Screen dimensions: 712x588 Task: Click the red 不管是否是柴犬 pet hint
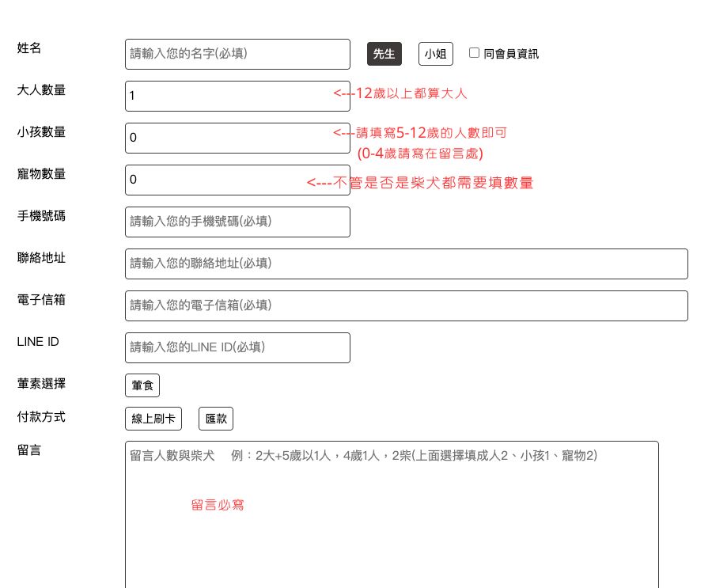point(420,183)
